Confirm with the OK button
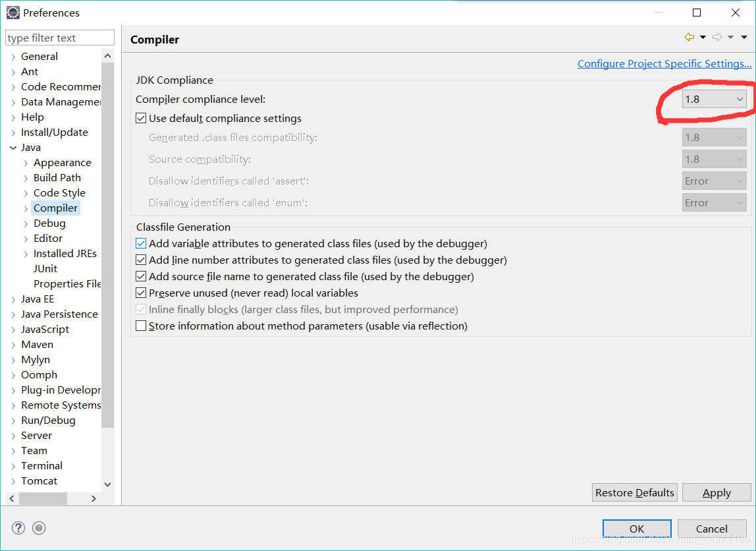This screenshot has width=756, height=551. 637,529
